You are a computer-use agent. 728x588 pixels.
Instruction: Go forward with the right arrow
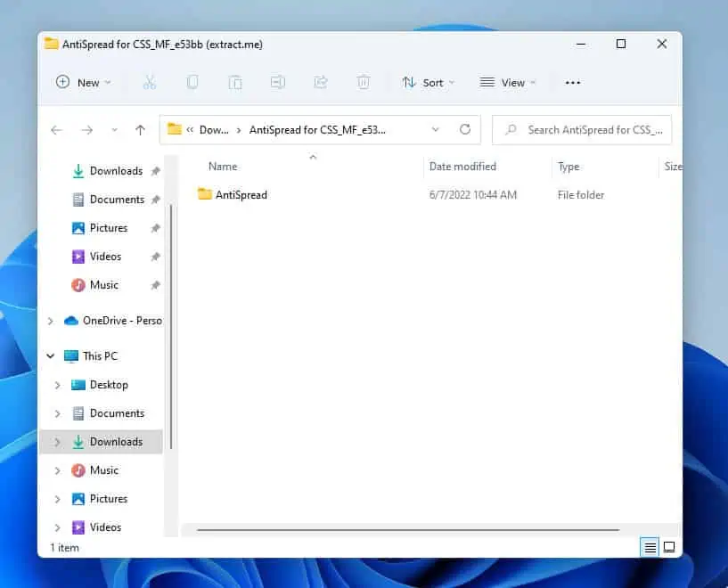click(86, 130)
